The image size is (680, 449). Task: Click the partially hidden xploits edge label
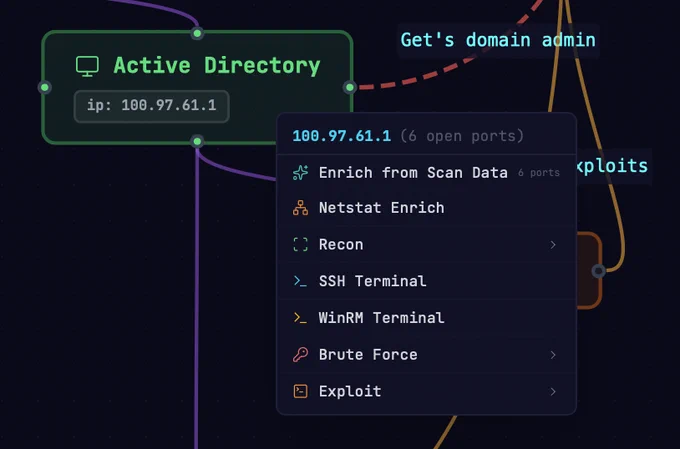click(612, 166)
